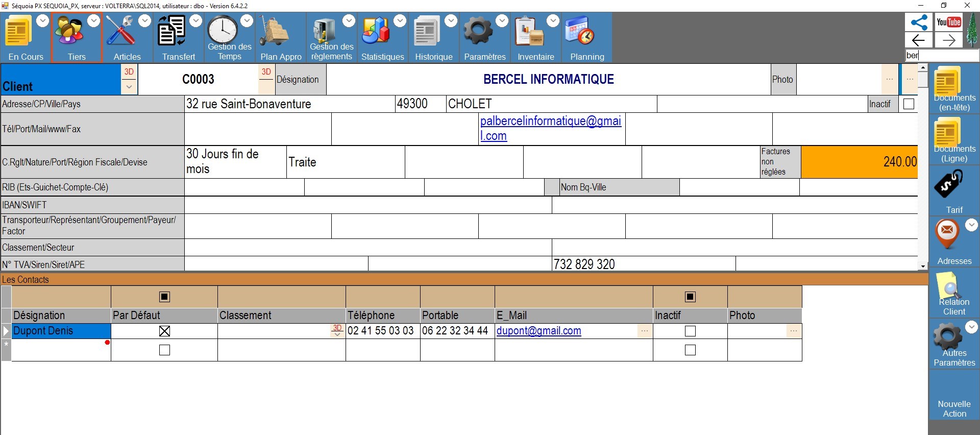Image resolution: width=980 pixels, height=435 pixels.
Task: Click the orange 240.00 unpaid invoices cell
Action: (x=859, y=162)
